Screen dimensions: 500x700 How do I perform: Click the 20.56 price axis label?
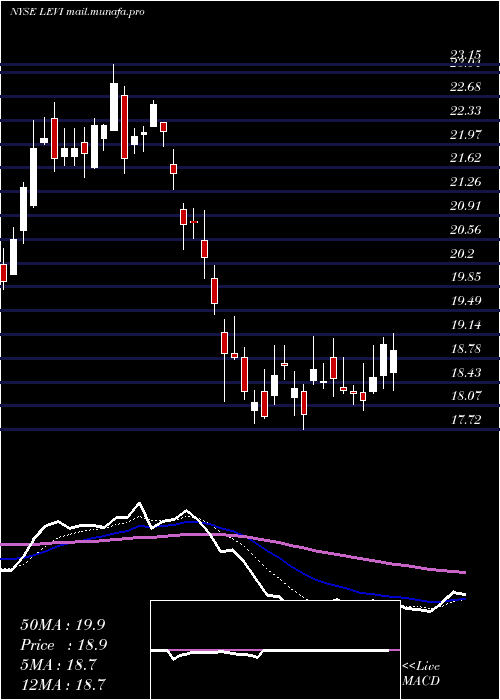(466, 230)
